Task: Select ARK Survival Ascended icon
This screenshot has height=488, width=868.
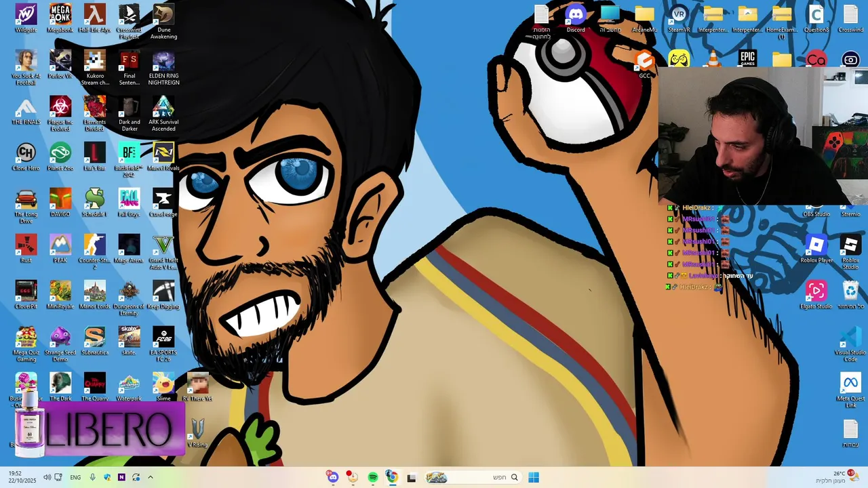Action: click(163, 114)
